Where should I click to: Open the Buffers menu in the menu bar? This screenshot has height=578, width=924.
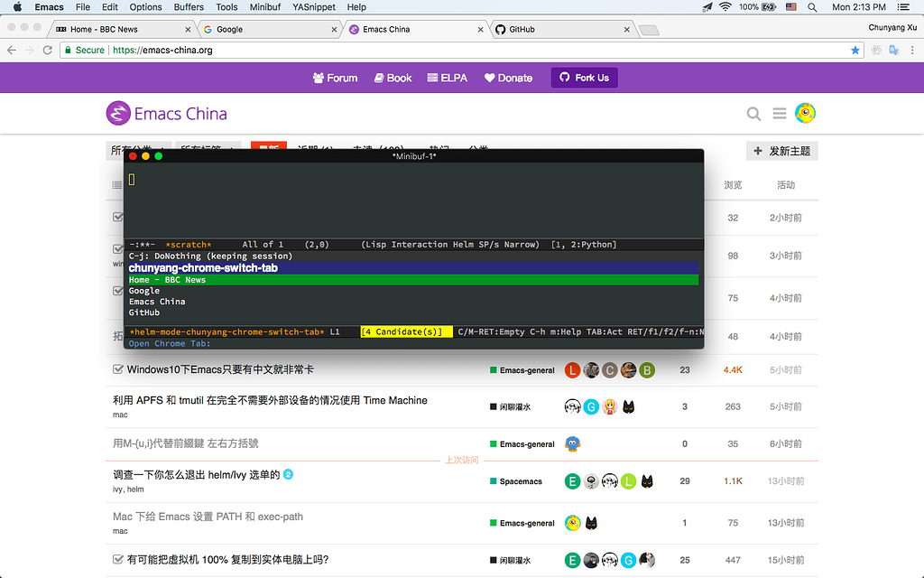point(189,7)
